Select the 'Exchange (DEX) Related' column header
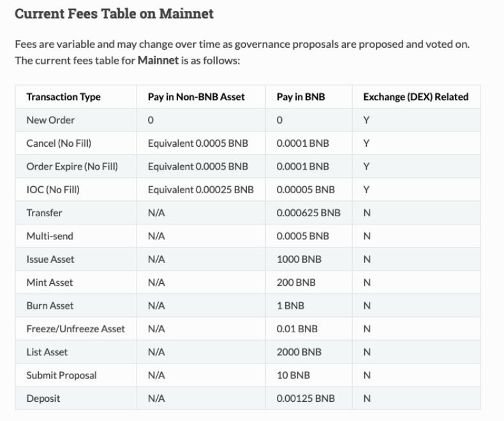504x421 pixels. click(x=415, y=97)
